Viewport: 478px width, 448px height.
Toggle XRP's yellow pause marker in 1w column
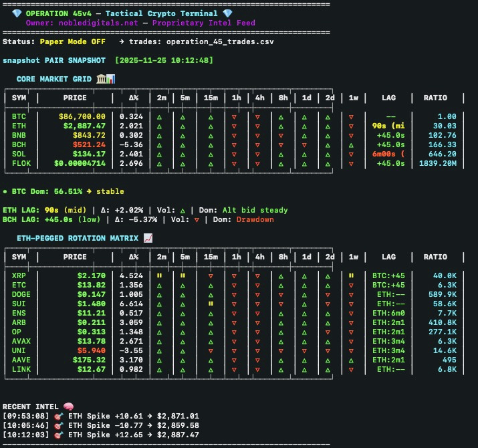tap(352, 275)
